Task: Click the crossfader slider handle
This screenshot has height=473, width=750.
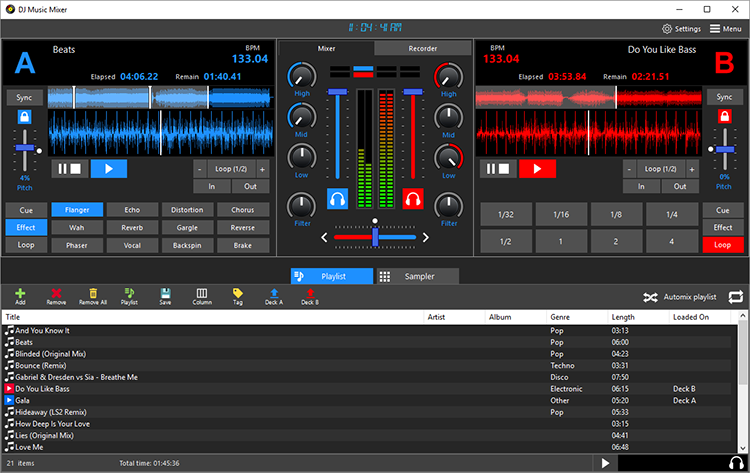Action: coord(374,237)
